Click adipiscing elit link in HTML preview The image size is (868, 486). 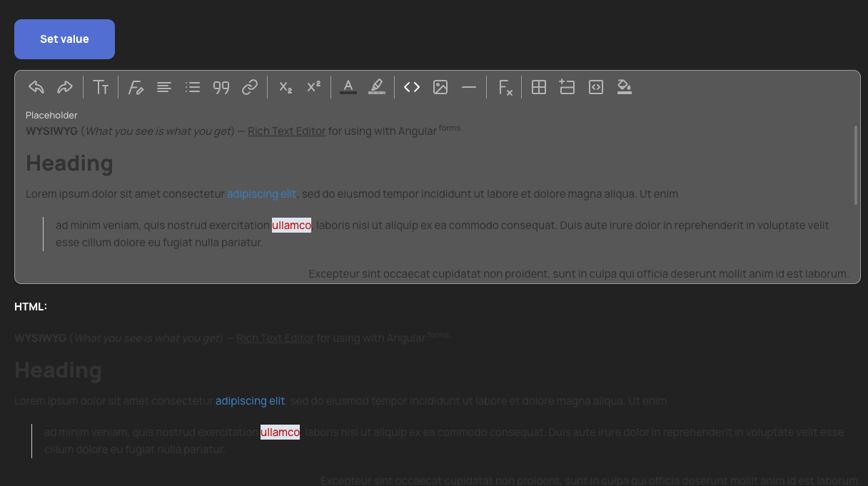point(250,401)
